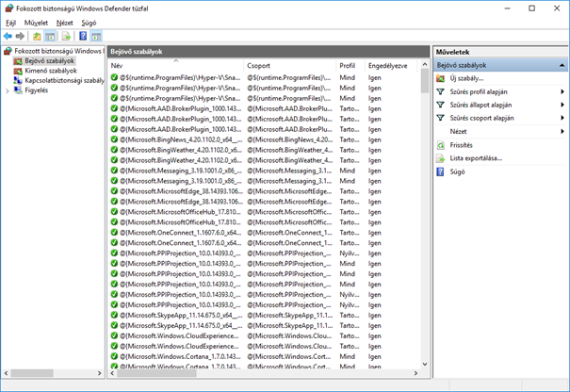Expand the Figyelés tree node
Viewport: 570px width, 392px height.
click(x=8, y=91)
